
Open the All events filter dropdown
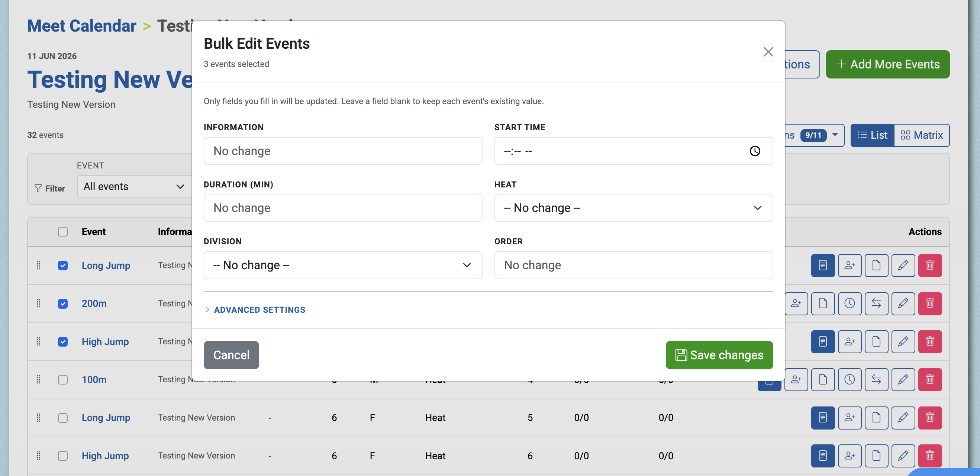134,186
